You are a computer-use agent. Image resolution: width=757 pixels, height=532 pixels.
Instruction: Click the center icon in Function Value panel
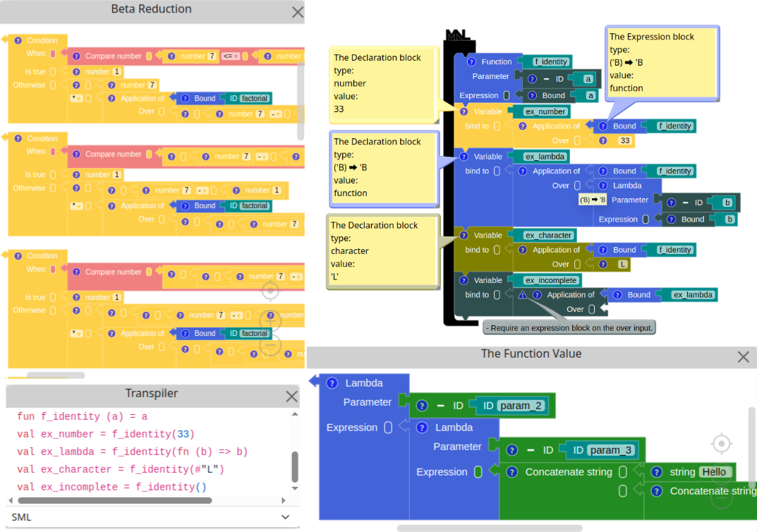tap(720, 444)
